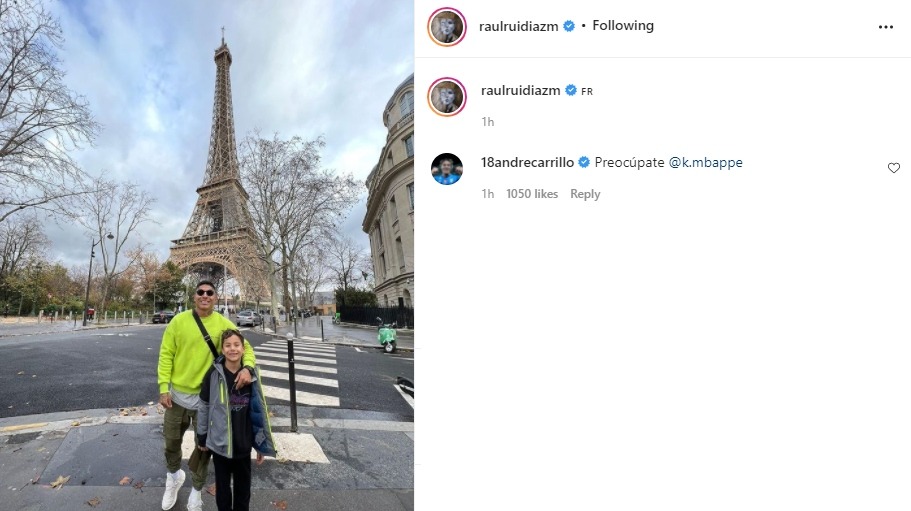911x511 pixels.
Task: Open raulruidiazm header profile avatar
Action: 447,27
